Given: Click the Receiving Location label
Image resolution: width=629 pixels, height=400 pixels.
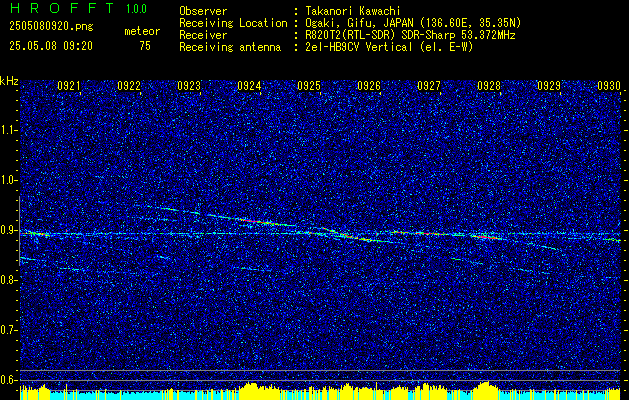Looking at the screenshot, I should 233,24.
